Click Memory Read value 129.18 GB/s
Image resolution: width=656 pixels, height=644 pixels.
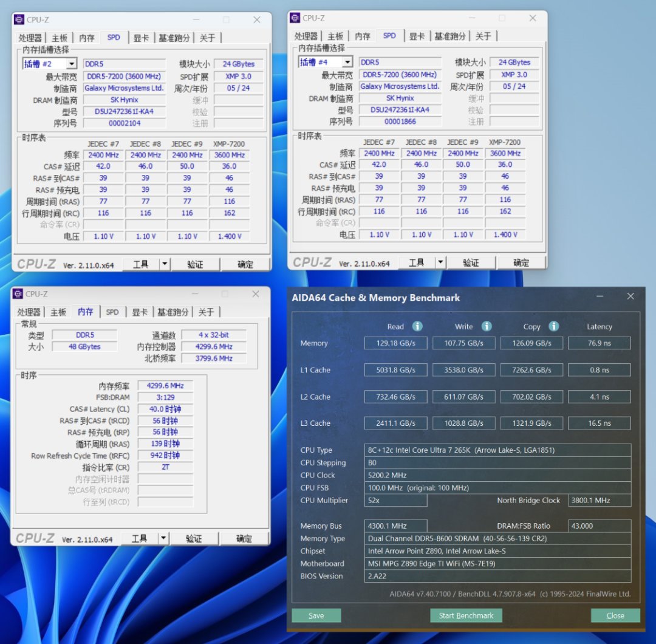tap(396, 343)
